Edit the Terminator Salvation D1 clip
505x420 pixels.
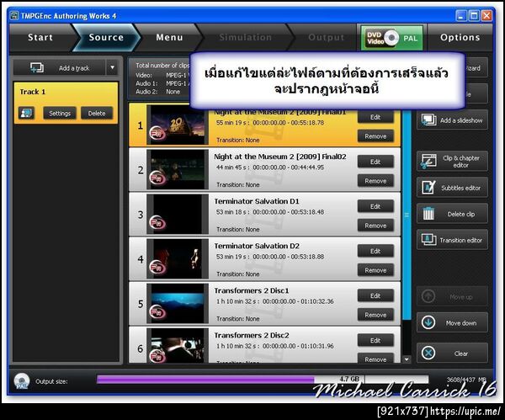(375, 206)
